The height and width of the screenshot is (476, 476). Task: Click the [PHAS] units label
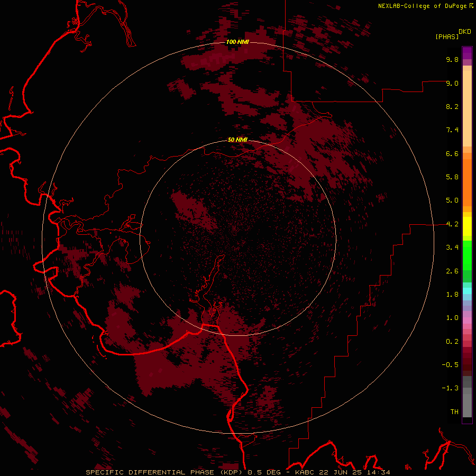coord(447,37)
